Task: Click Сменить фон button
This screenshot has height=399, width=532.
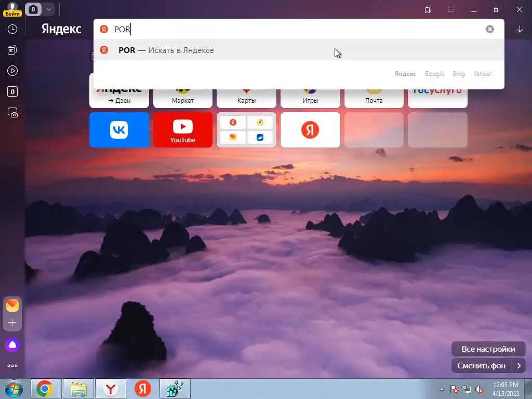Action: (x=482, y=366)
